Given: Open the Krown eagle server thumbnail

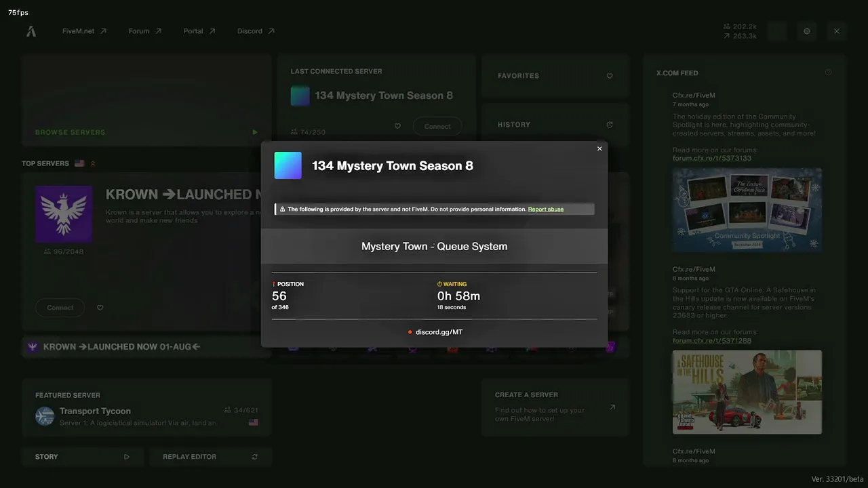Looking at the screenshot, I should pyautogui.click(x=64, y=214).
